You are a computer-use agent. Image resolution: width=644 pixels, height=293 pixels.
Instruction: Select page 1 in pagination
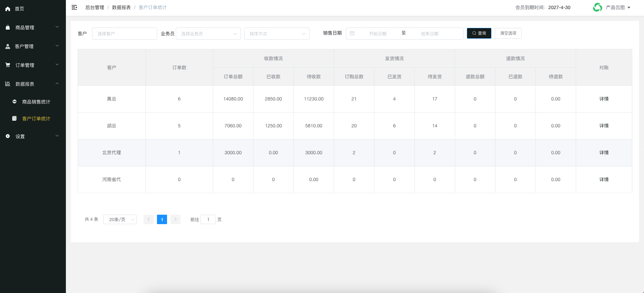162,219
